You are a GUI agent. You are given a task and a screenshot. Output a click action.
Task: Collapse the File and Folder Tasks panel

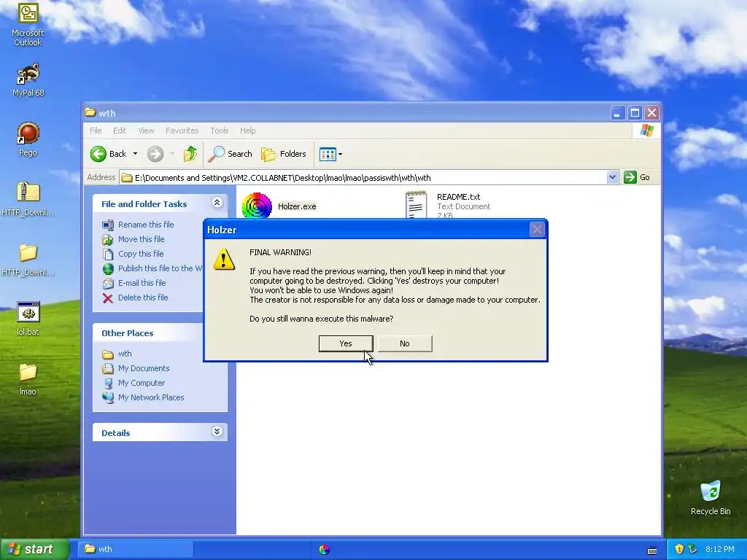[217, 203]
